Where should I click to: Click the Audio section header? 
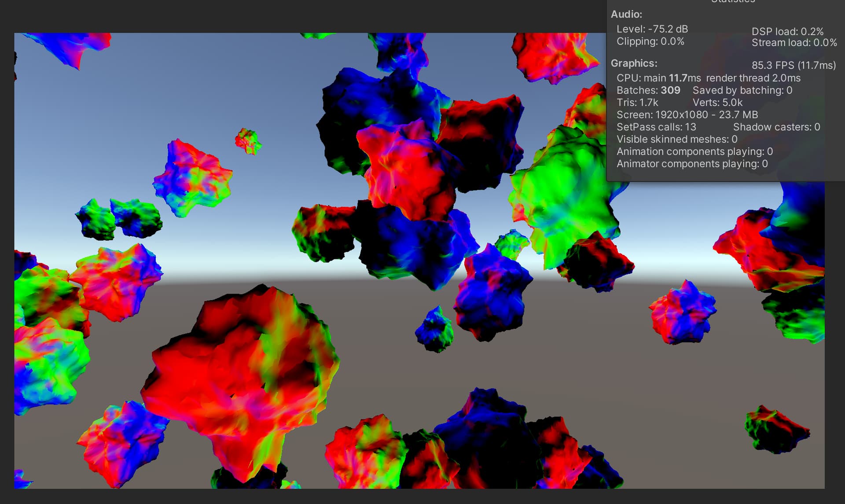coord(626,15)
